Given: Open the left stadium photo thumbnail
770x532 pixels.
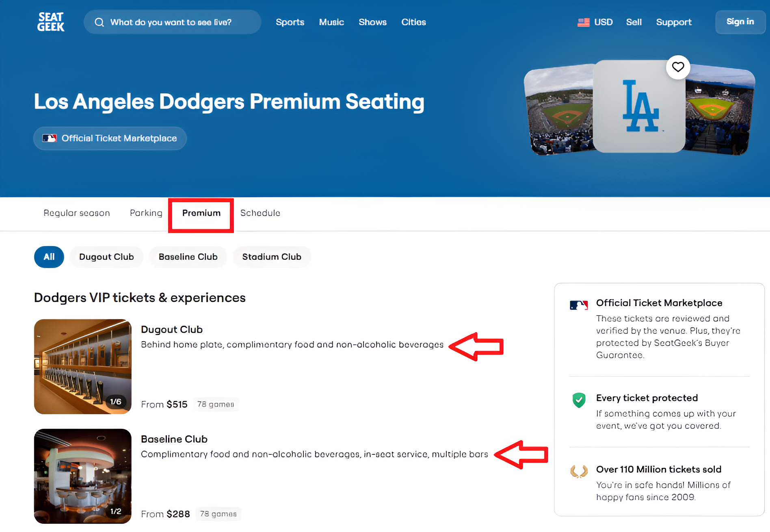Looking at the screenshot, I should pyautogui.click(x=559, y=110).
